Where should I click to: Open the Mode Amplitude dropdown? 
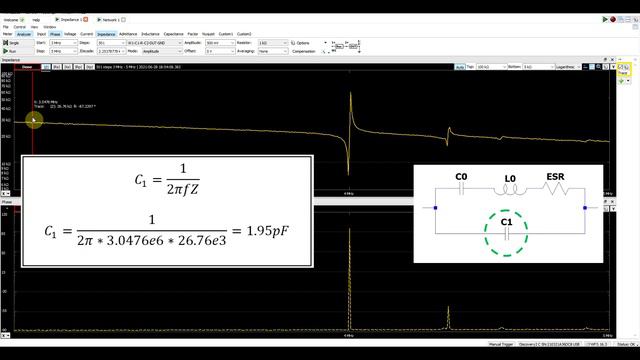pyautogui.click(x=162, y=51)
